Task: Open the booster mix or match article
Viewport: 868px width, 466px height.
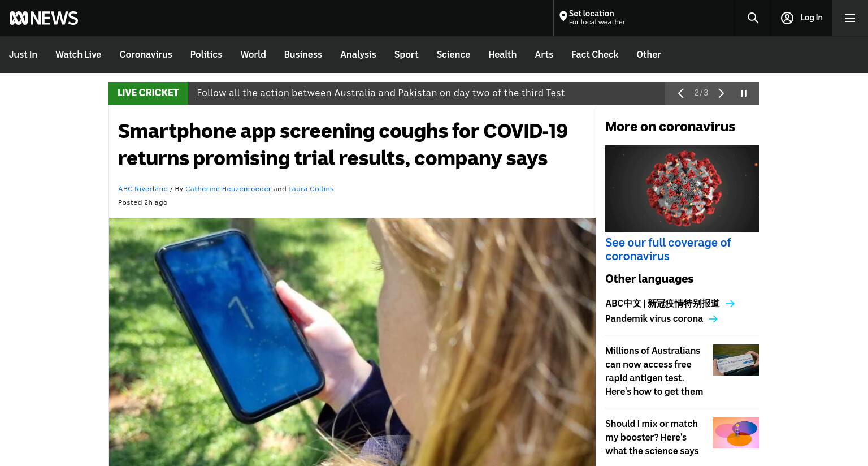Action: (x=652, y=437)
